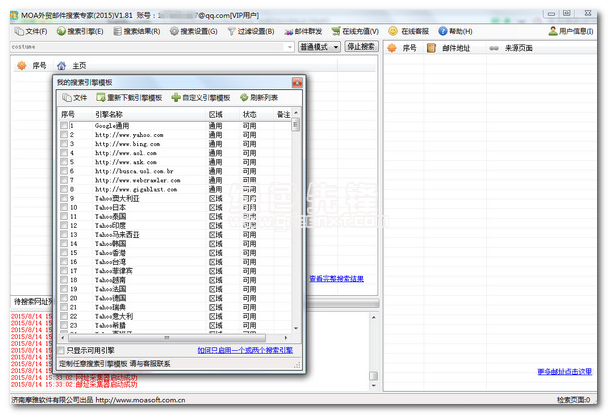Click engine list scroll-right arrow

[286, 338]
